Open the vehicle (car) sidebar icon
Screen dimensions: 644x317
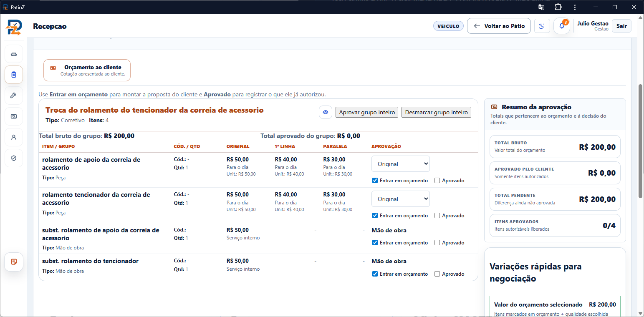click(x=14, y=54)
